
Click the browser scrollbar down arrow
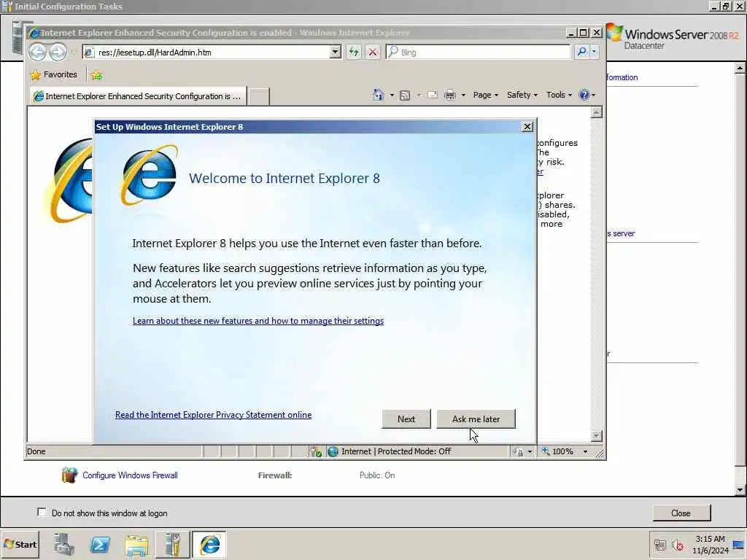click(x=597, y=436)
